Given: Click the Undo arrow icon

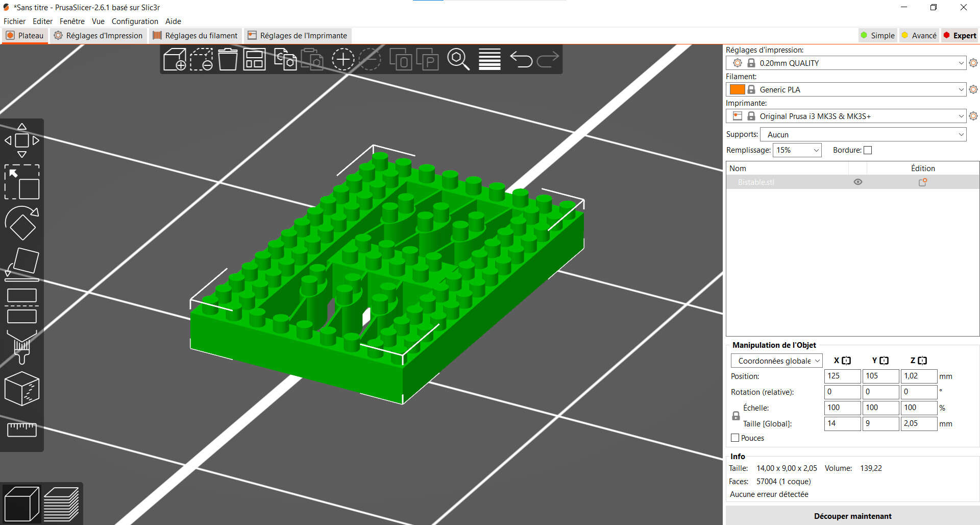Looking at the screenshot, I should [x=521, y=60].
